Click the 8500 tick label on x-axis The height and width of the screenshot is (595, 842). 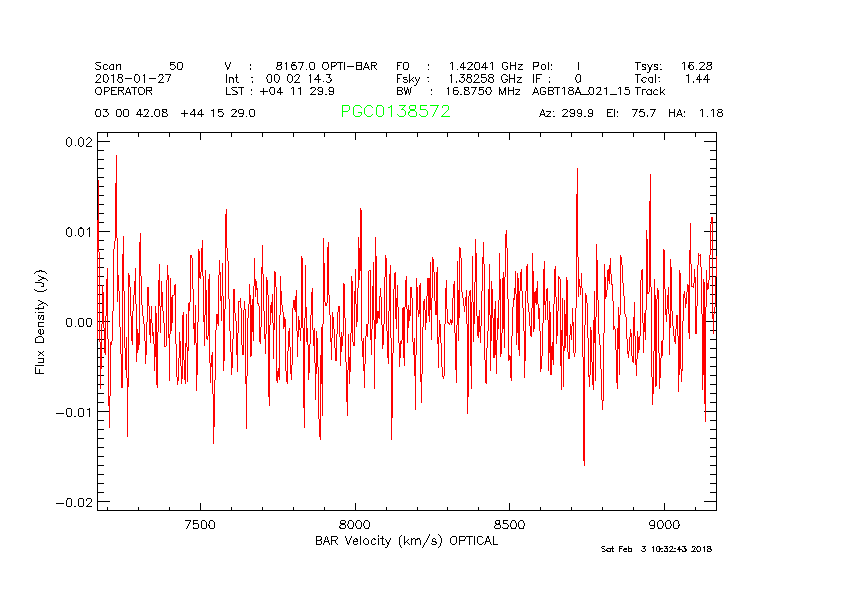click(x=510, y=525)
